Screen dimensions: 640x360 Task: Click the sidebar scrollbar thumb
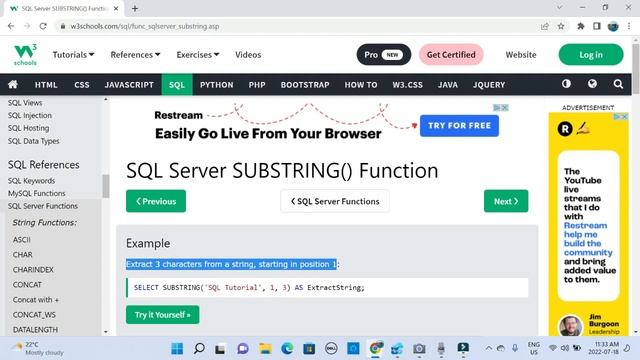[x=106, y=186]
